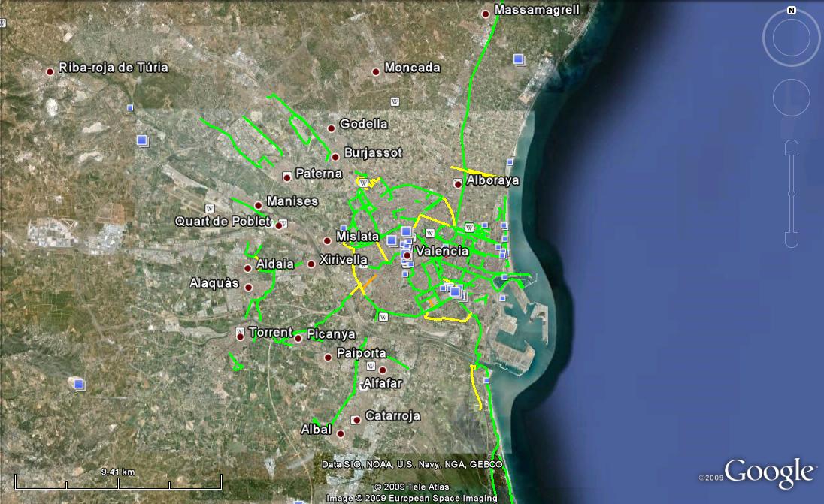Click blue photo icon southeast of Massamagrell
The height and width of the screenshot is (504, 824).
pyautogui.click(x=519, y=59)
